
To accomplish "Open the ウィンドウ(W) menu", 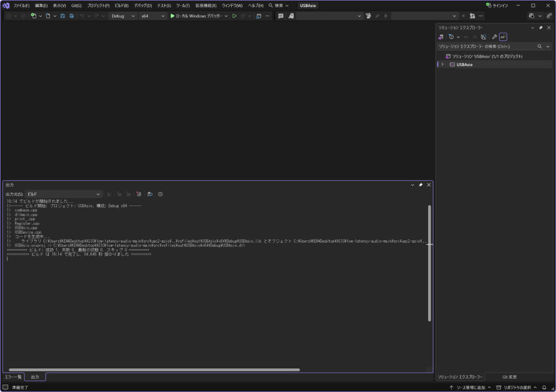I will pyautogui.click(x=232, y=6).
